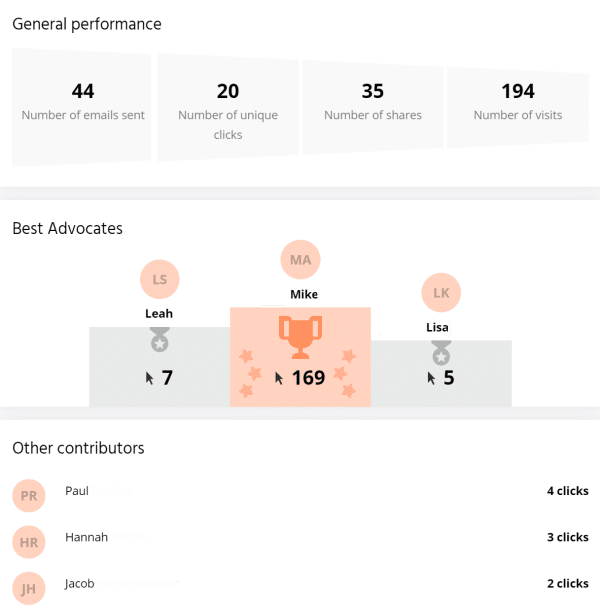
Task: Click Hannah's 3 clicks count
Action: point(567,537)
